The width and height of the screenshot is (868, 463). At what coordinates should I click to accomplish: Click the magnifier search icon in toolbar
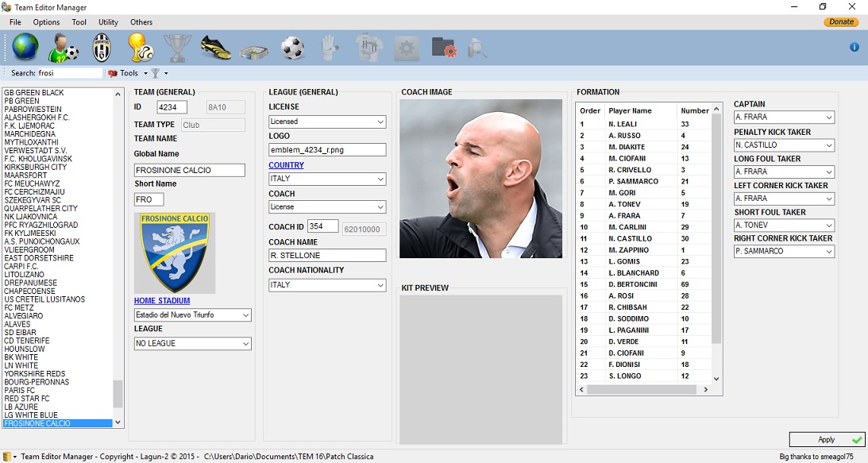pyautogui.click(x=477, y=48)
